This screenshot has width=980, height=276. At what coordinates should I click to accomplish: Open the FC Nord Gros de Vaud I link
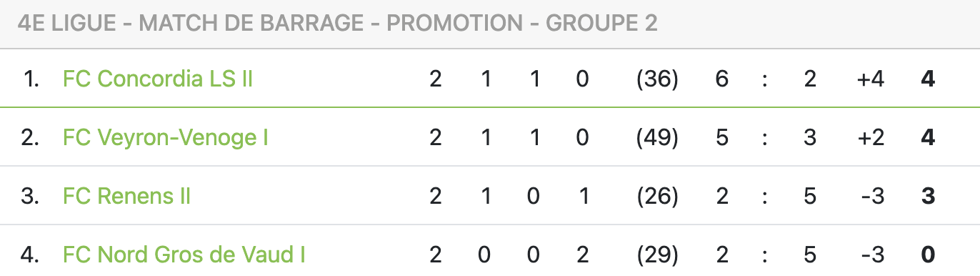click(x=184, y=255)
